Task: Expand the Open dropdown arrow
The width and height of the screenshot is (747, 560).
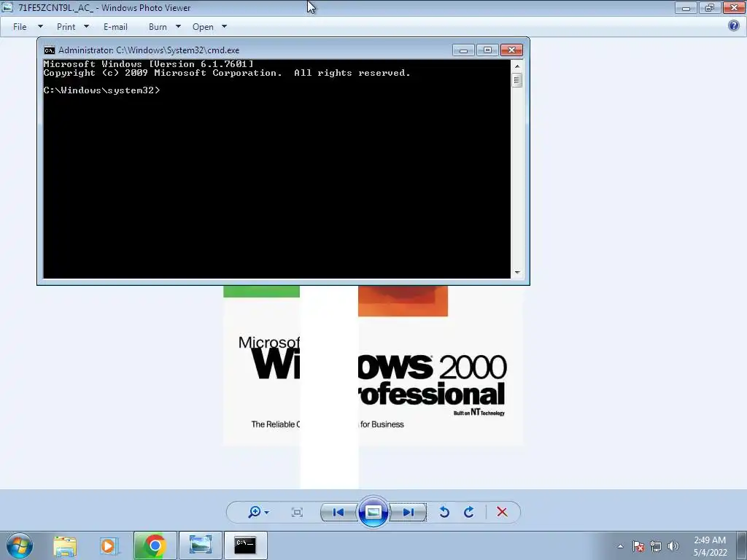Action: click(225, 27)
